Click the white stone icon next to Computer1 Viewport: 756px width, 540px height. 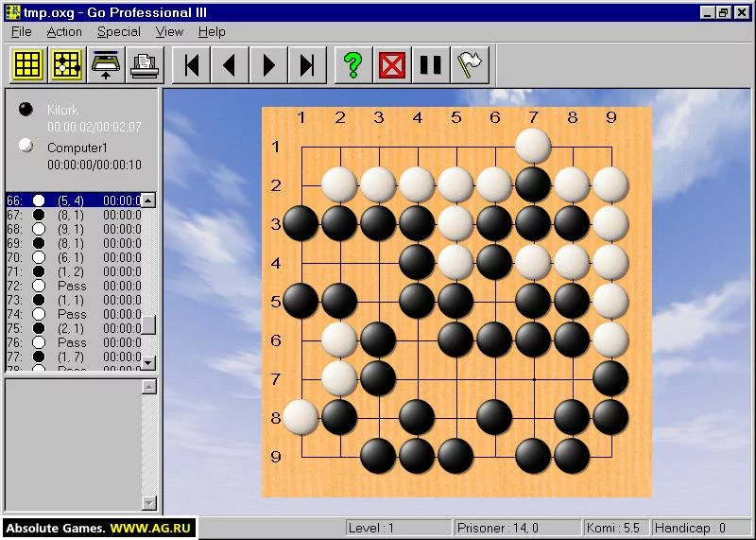point(26,146)
